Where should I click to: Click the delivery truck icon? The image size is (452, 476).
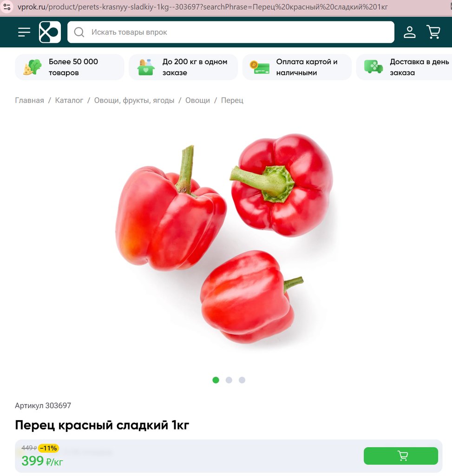373,67
